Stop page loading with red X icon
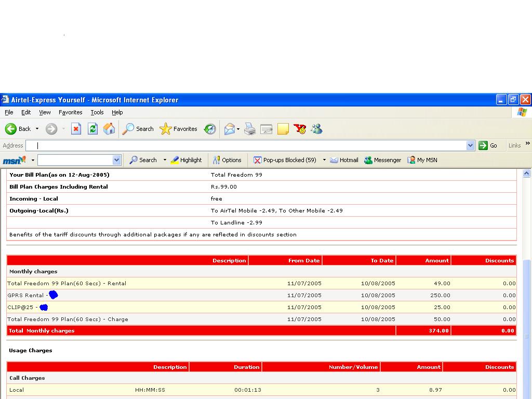Viewport: 532px width, 399px height. (76, 129)
